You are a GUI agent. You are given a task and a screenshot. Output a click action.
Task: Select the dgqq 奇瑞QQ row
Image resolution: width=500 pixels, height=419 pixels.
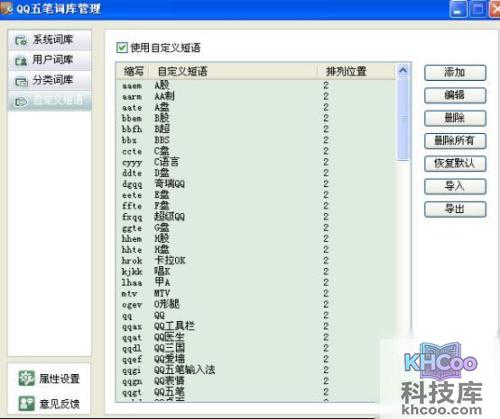tap(256, 184)
